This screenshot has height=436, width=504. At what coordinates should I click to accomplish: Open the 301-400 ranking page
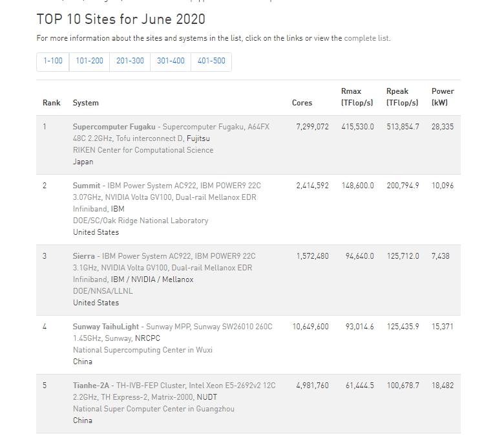[171, 61]
